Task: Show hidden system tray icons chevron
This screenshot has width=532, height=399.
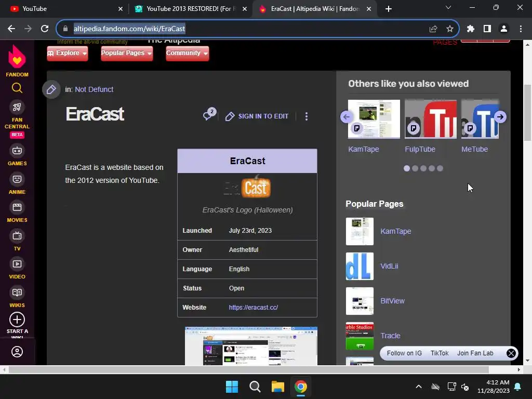Action: coord(419,387)
